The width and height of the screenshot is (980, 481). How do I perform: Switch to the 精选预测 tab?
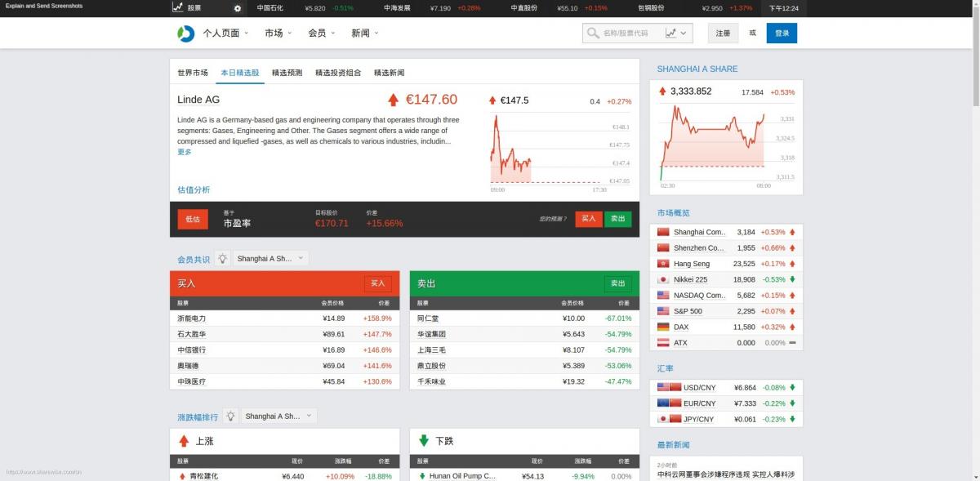287,73
